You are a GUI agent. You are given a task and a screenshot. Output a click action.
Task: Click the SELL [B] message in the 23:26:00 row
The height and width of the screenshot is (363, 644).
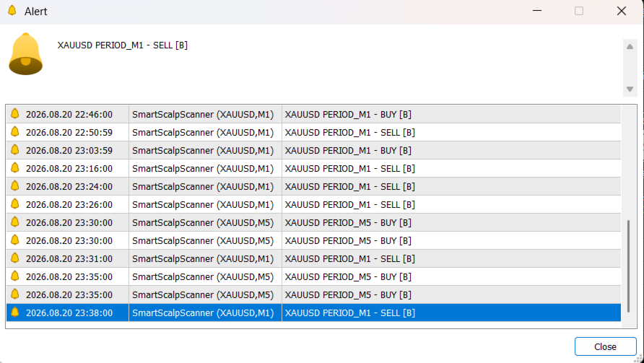click(350, 205)
